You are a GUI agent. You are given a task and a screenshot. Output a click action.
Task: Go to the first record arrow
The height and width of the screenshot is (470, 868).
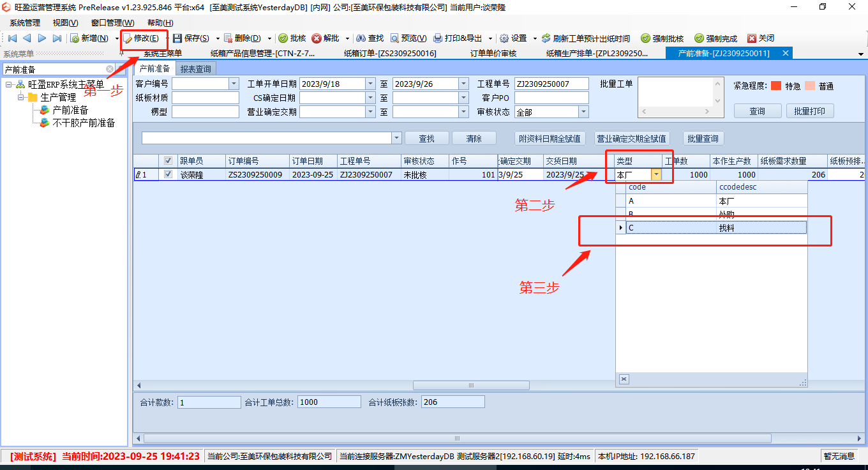(11, 38)
